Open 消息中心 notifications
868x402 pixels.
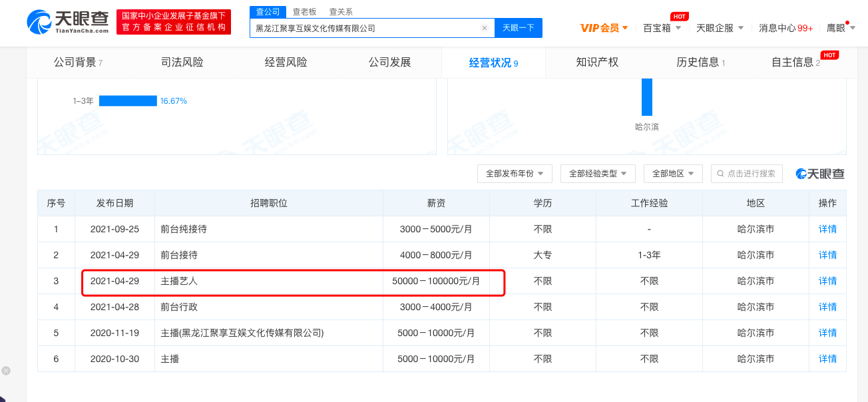click(785, 28)
